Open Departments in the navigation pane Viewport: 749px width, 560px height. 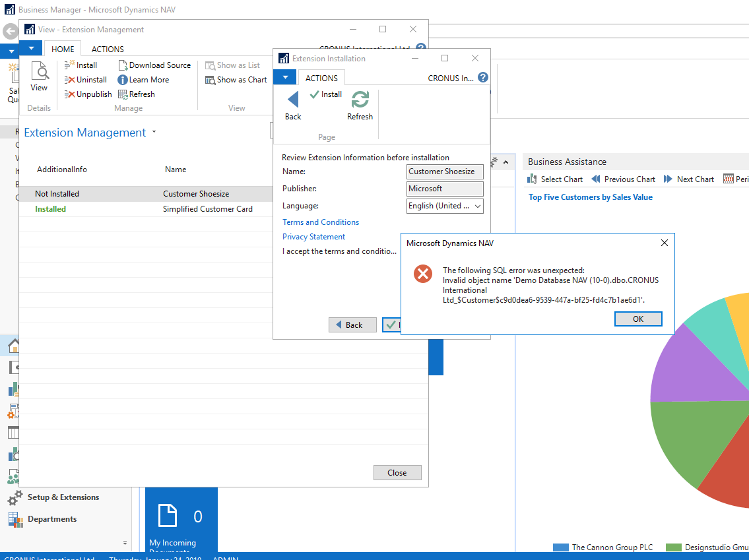tap(52, 519)
